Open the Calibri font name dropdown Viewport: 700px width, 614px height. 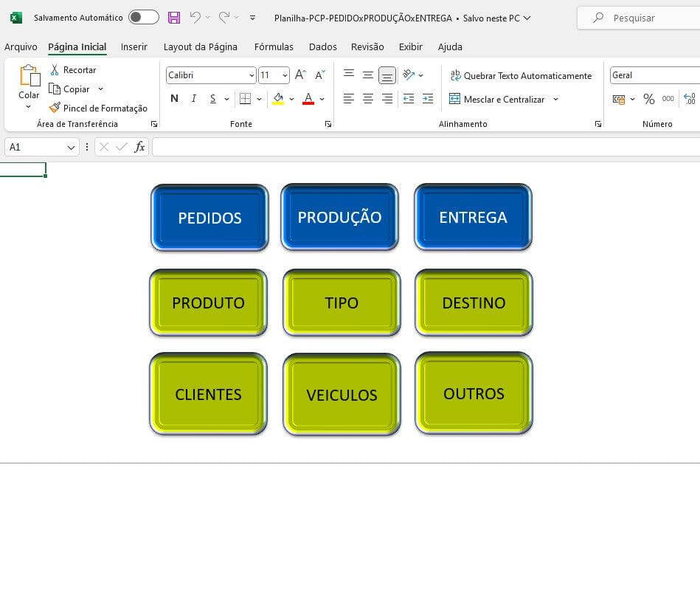252,75
